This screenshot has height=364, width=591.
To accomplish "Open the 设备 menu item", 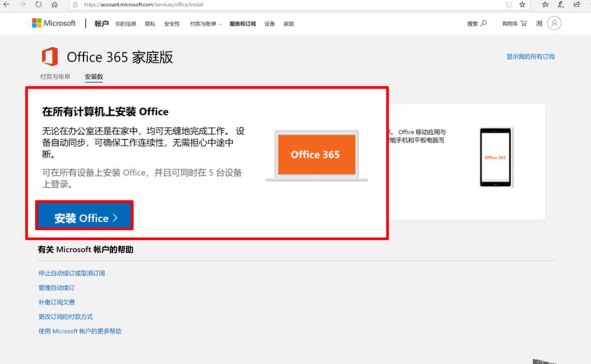I will (269, 24).
